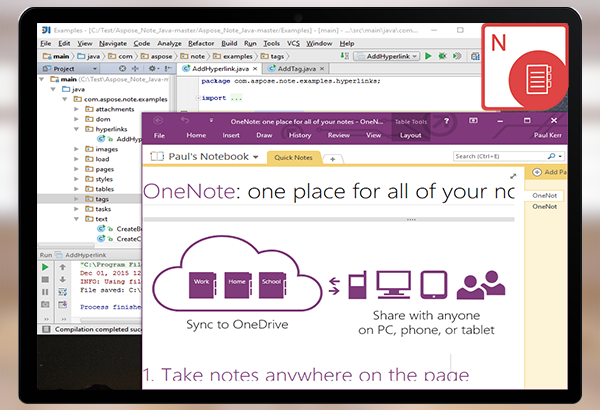
Task: Open the Project panel settings gear
Action: click(x=152, y=68)
